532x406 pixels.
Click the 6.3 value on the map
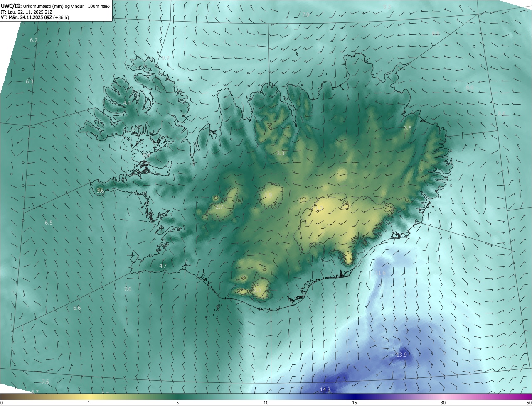point(30,82)
